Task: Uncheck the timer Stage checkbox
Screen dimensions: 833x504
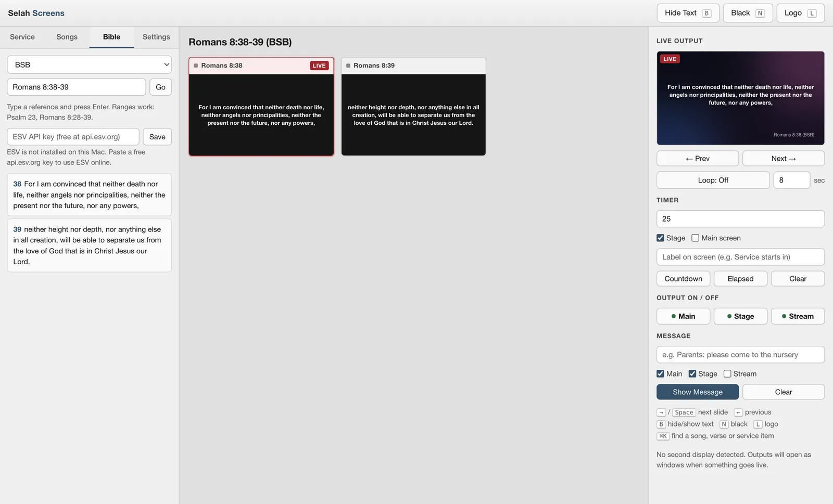Action: [x=660, y=238]
